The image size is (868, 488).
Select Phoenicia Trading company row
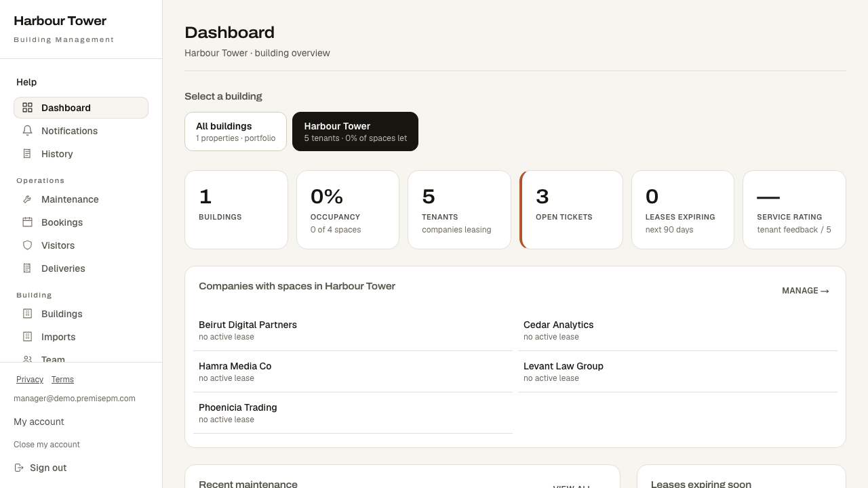tap(353, 413)
